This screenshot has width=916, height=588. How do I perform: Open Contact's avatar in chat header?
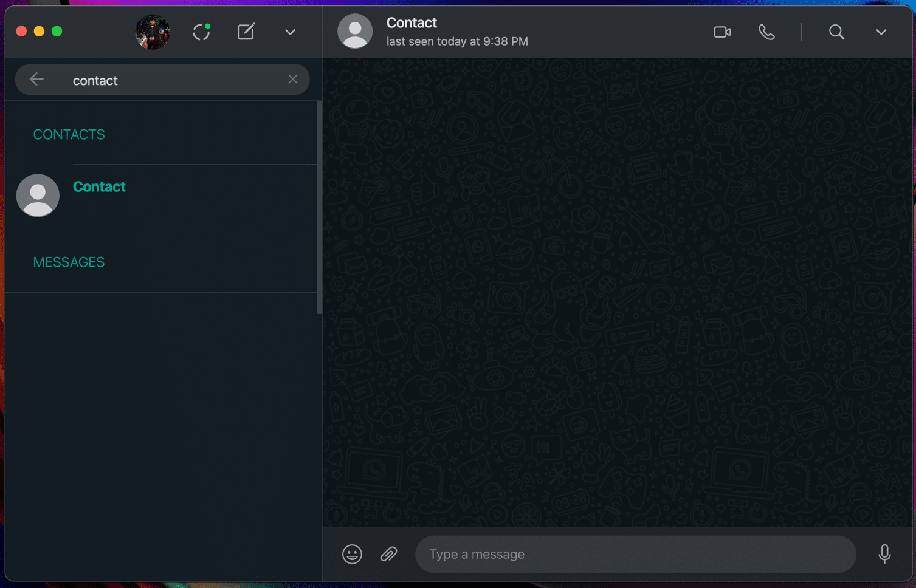[355, 31]
